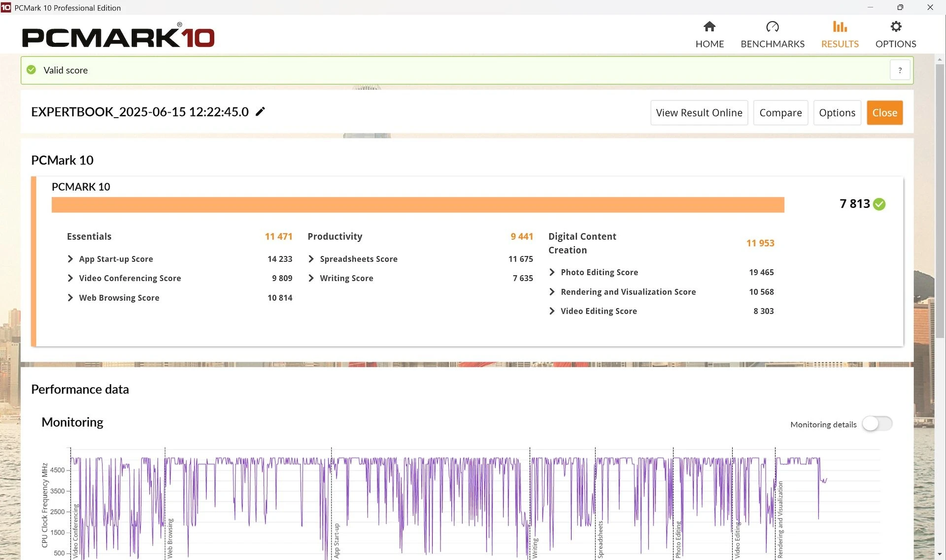Click the Video Editing marker in chart
The height and width of the screenshot is (560, 946).
click(x=738, y=540)
